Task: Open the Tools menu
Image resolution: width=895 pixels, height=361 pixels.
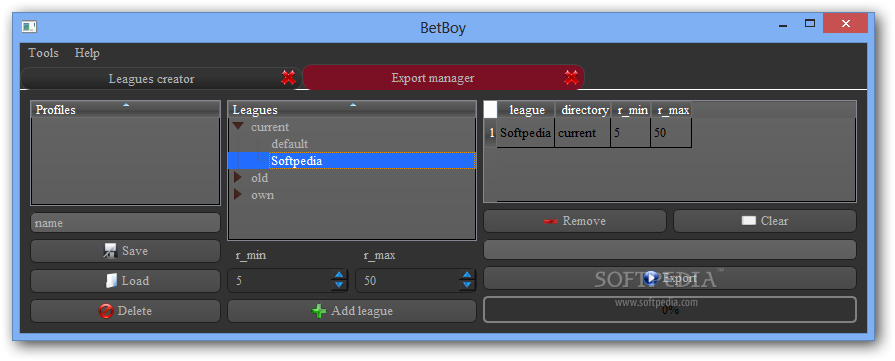Action: tap(43, 53)
